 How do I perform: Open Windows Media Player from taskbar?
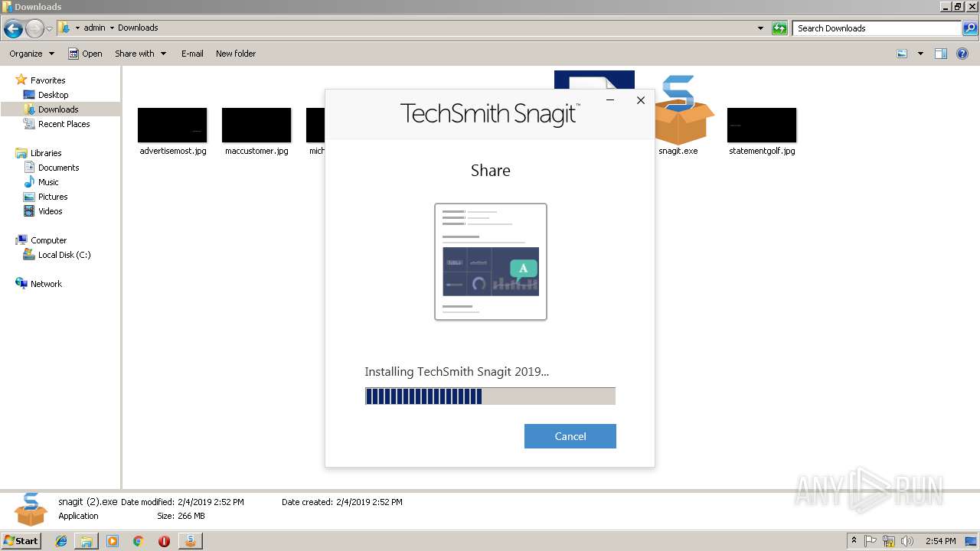[113, 541]
